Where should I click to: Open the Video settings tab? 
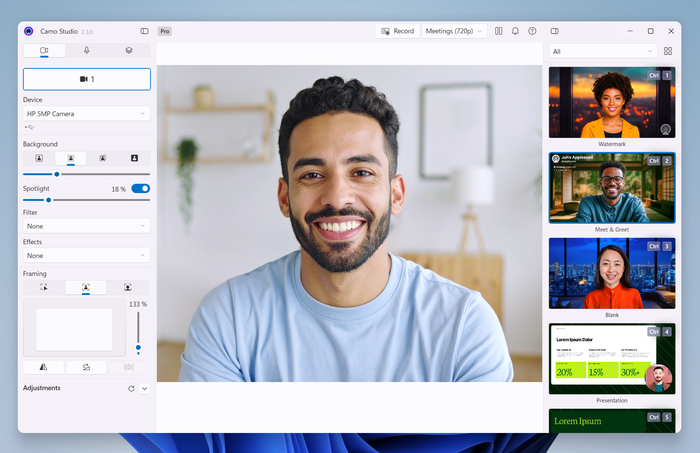(x=44, y=50)
